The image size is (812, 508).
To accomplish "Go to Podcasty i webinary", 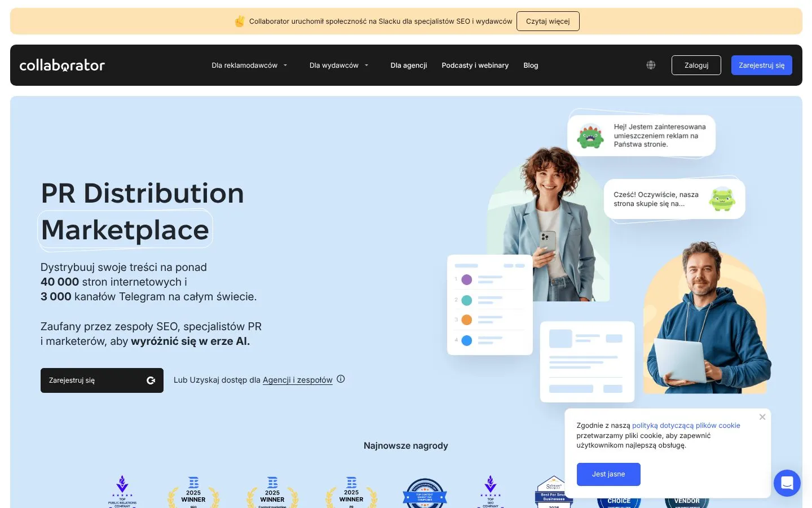I will tap(475, 65).
